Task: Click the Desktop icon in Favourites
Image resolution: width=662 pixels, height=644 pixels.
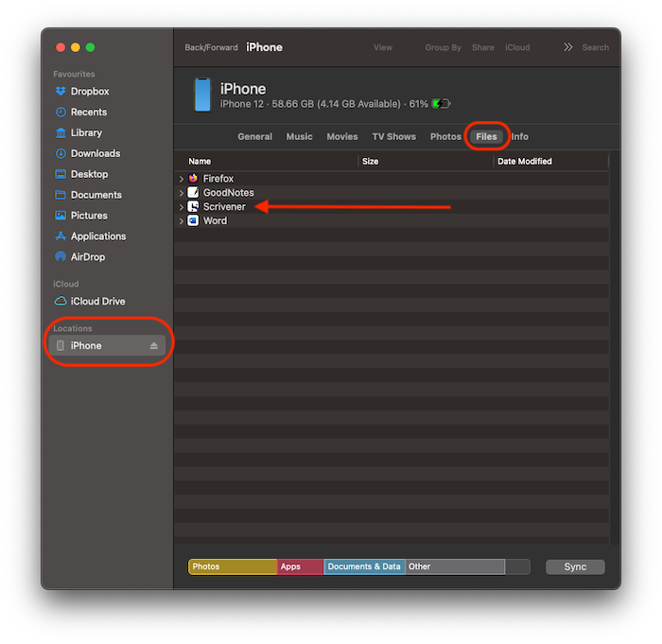Action: [x=61, y=174]
